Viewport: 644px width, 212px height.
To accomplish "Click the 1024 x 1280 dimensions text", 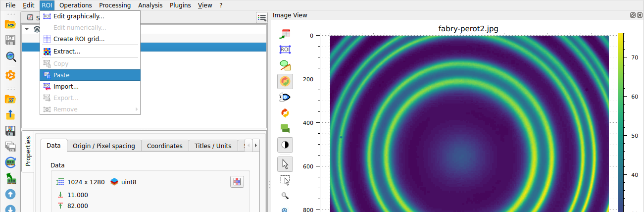I will 86,182.
